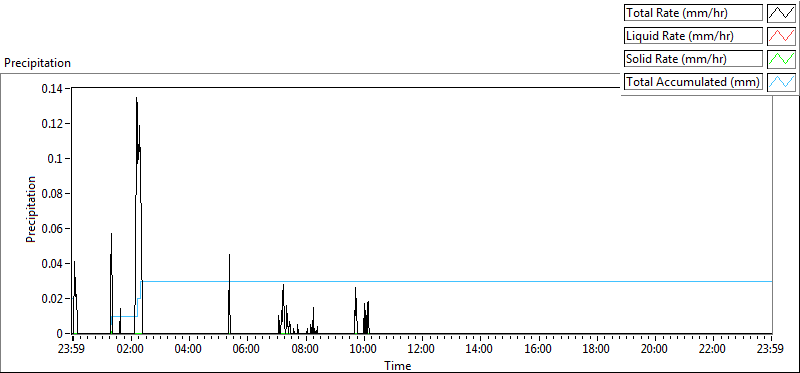Click the precipitation spike before 06:00

(x=230, y=255)
